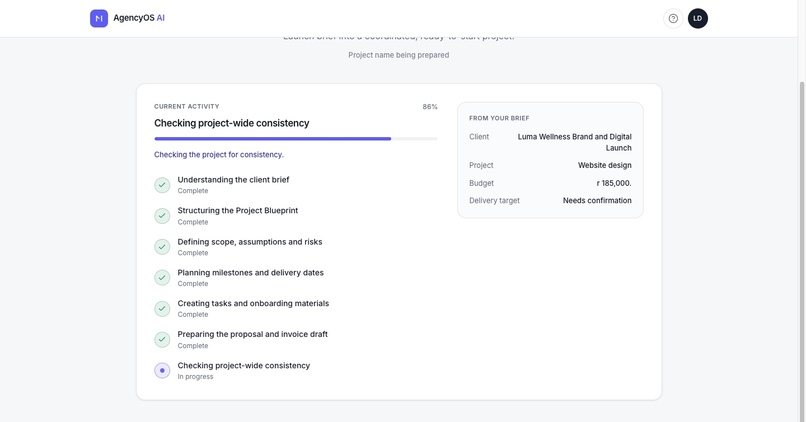Click the Delivery target field label

point(494,200)
